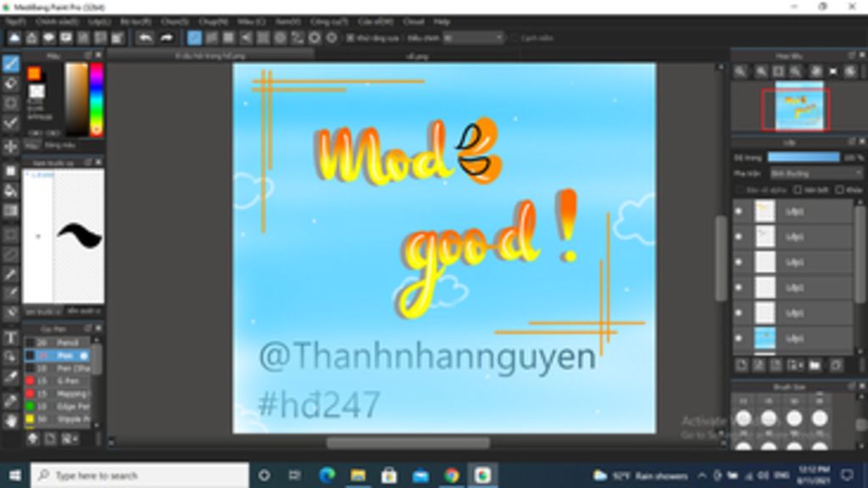The height and width of the screenshot is (488, 868).
Task: Hide the blue sky layer via its eye toggle
Action: [737, 339]
